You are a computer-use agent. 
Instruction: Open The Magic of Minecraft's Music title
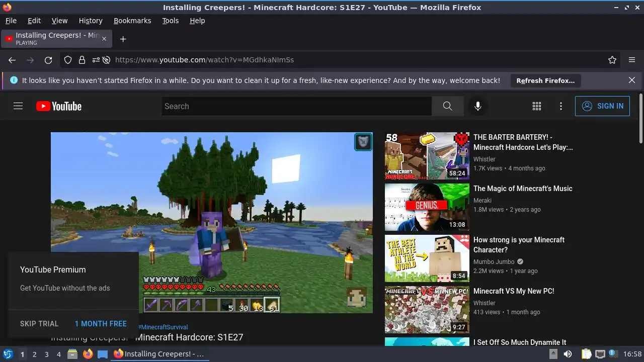coord(523,189)
